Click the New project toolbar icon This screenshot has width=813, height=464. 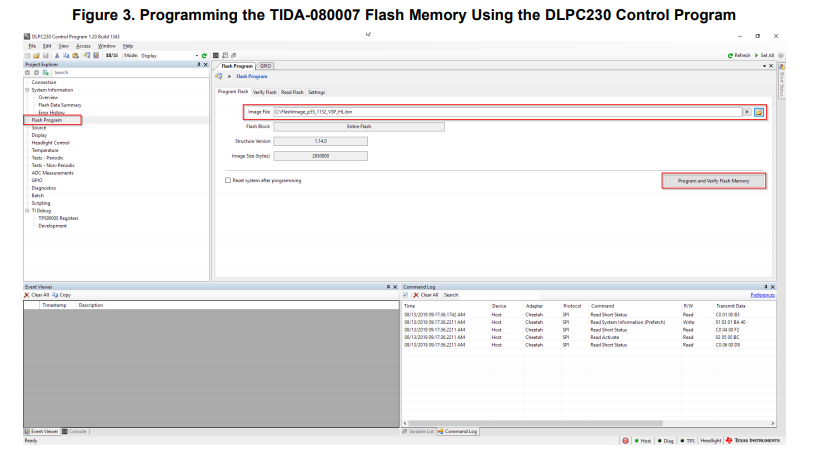click(x=27, y=55)
